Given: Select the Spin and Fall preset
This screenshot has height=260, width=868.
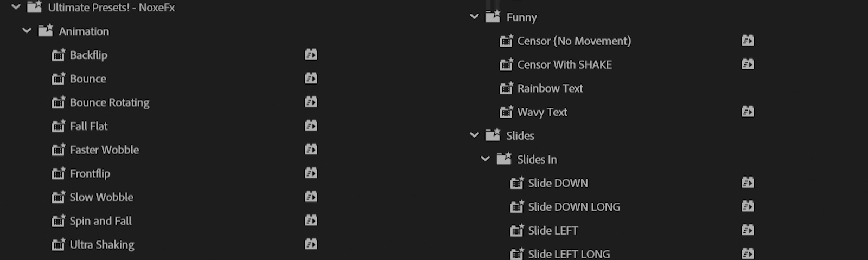Looking at the screenshot, I should 100,221.
